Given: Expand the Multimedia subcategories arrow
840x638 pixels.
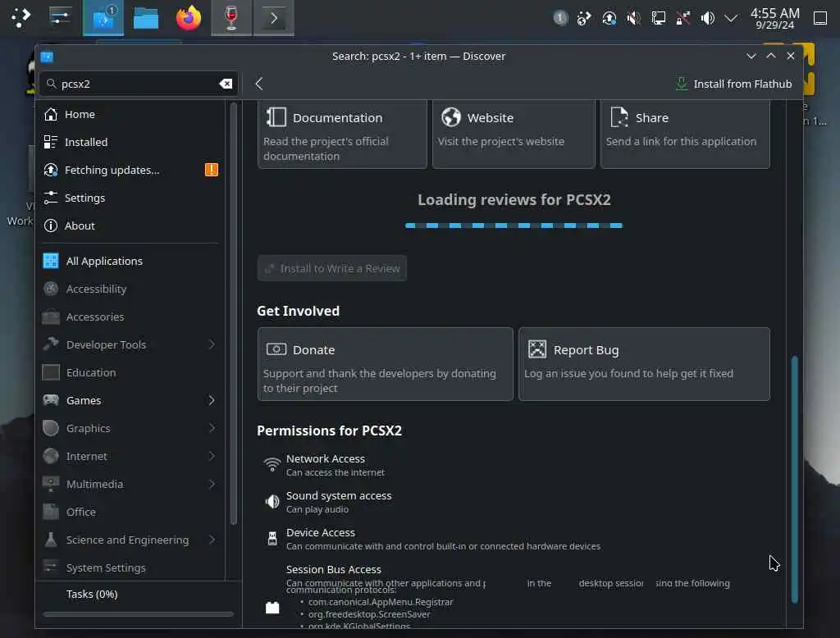Looking at the screenshot, I should coord(212,484).
